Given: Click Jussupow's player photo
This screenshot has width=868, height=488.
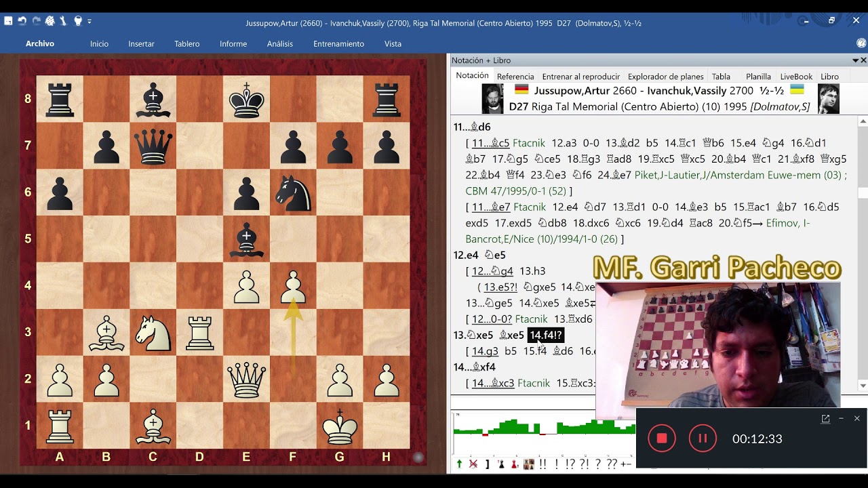Looking at the screenshot, I should coord(492,99).
